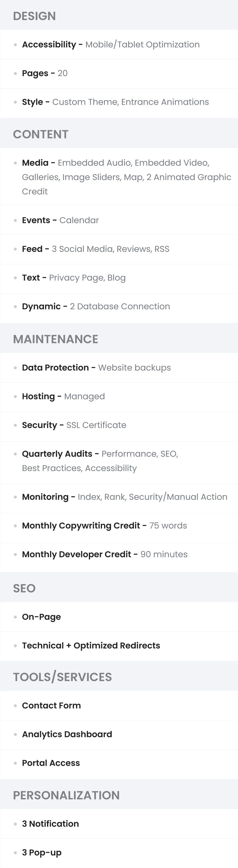The height and width of the screenshot is (868, 238).
Task: Click the Dynamic database connection item
Action: tap(96, 306)
